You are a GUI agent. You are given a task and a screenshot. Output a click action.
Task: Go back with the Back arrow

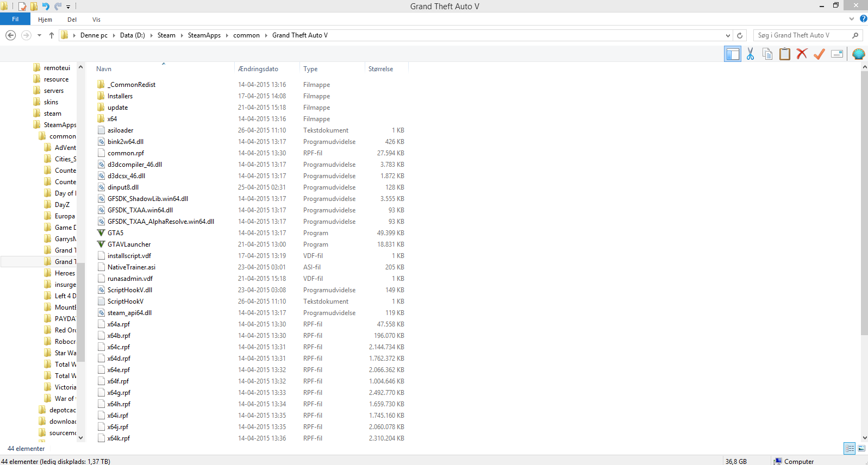(10, 35)
